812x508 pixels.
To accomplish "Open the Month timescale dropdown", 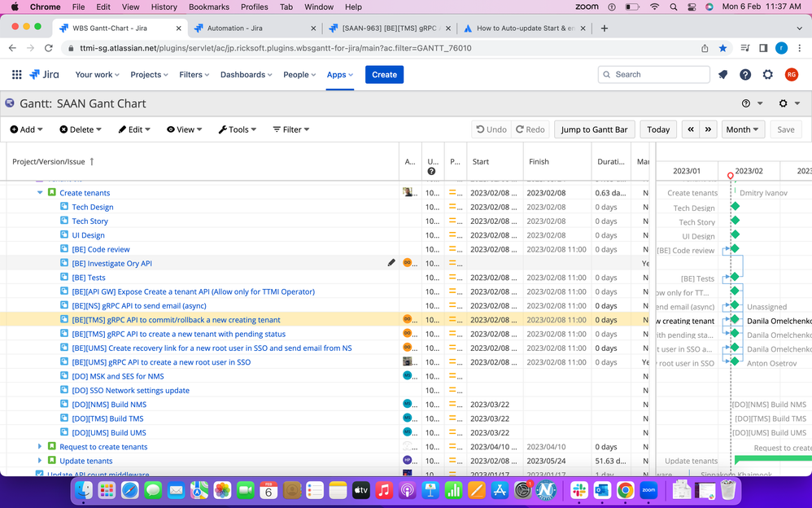I will tap(743, 129).
